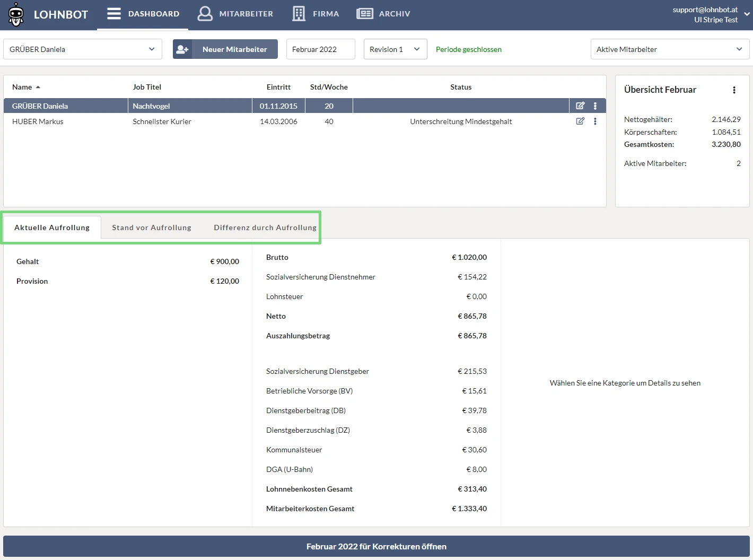
Task: Open Übersicht Februar three-dot menu
Action: [x=734, y=90]
